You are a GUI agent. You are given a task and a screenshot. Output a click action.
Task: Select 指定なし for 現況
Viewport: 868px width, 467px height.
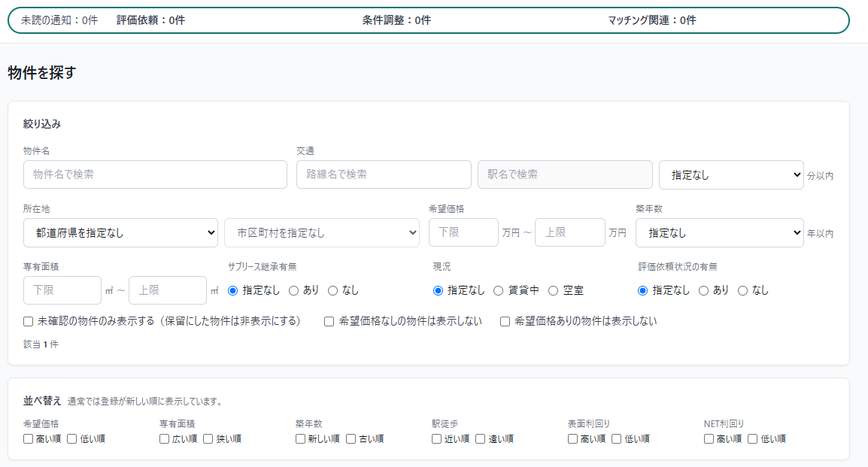(x=438, y=290)
